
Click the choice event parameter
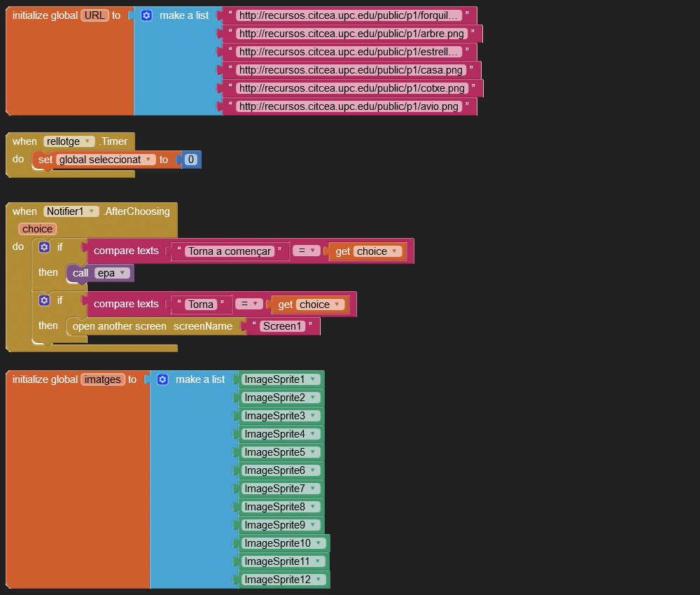(37, 229)
